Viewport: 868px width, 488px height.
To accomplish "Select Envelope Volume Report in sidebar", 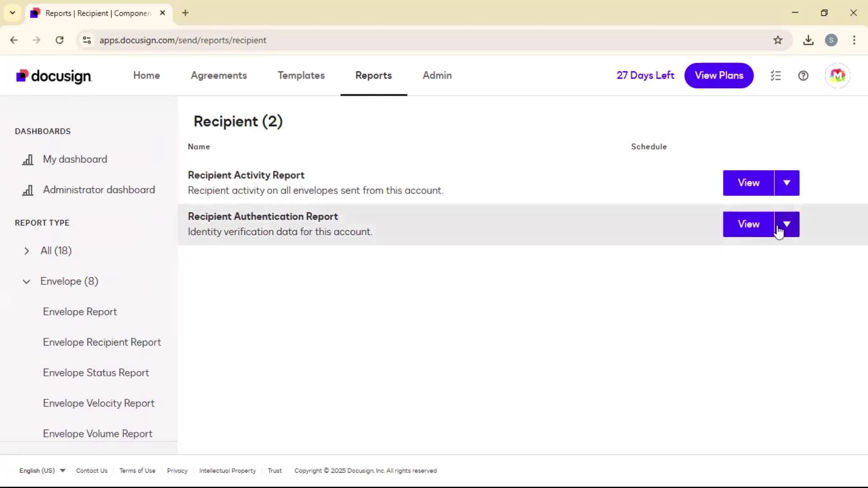I will coord(98,434).
